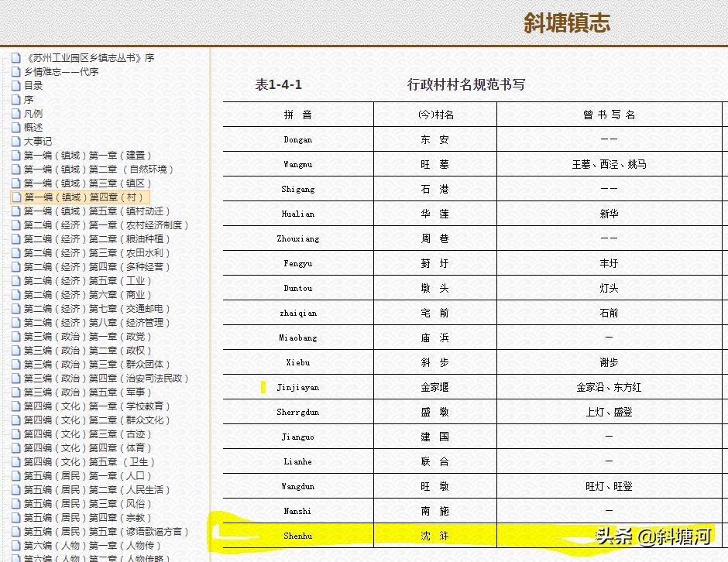Click page icon of 第二编（经济）第五章（工业）
The width and height of the screenshot is (728, 562).
tap(16, 280)
